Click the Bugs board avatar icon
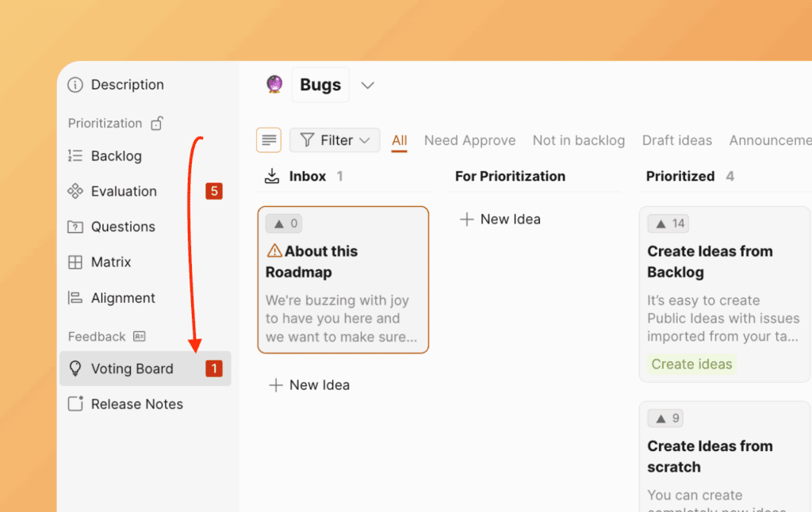The height and width of the screenshot is (512, 812). 274,85
